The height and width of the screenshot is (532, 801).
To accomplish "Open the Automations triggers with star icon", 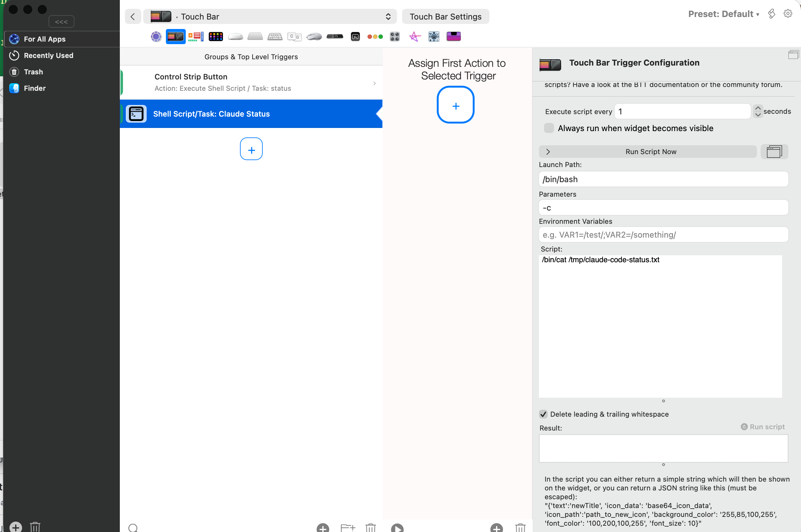I will (x=415, y=36).
